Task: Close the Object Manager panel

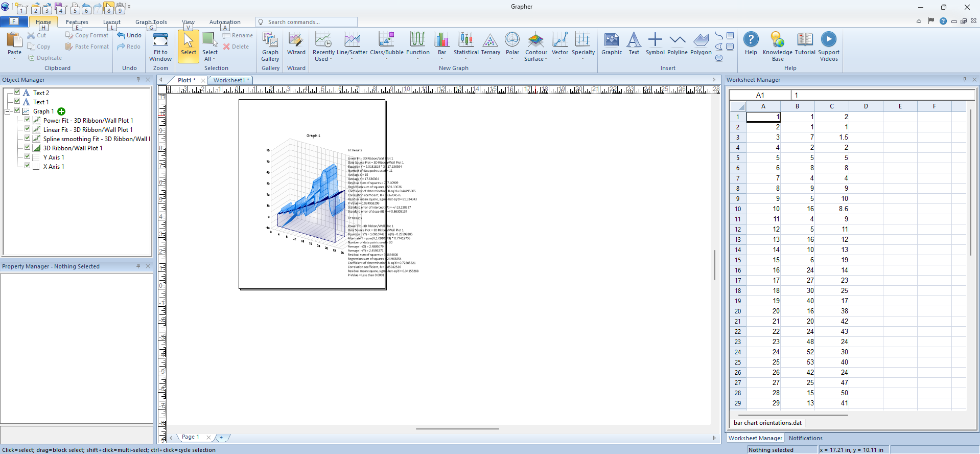Action: (x=148, y=80)
